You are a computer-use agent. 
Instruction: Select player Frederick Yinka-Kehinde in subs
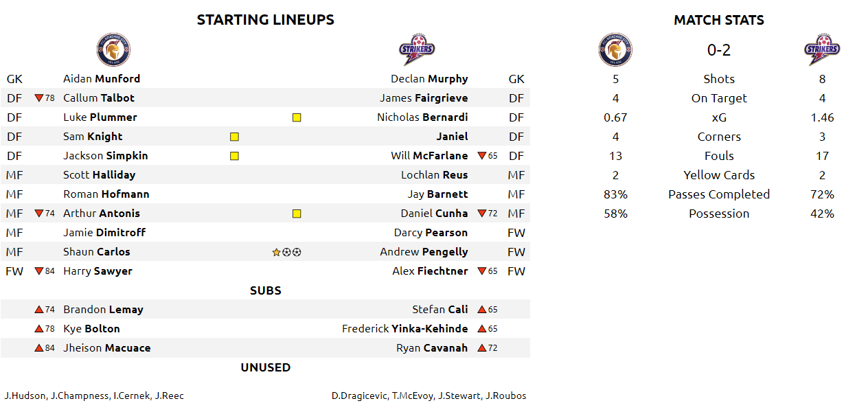click(404, 329)
